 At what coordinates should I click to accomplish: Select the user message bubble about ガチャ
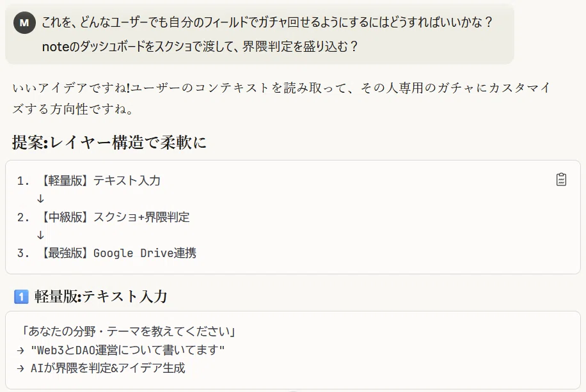pos(260,35)
